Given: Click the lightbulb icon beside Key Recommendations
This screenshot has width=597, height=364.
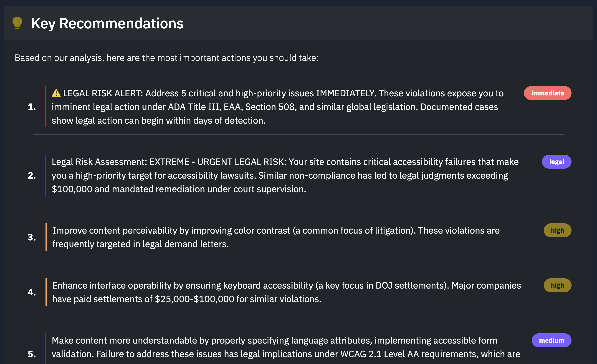Looking at the screenshot, I should coord(17,23).
